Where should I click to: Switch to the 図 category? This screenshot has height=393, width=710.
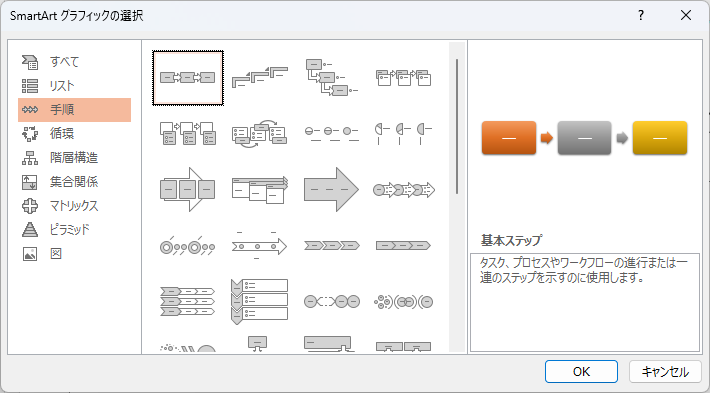tap(74, 254)
